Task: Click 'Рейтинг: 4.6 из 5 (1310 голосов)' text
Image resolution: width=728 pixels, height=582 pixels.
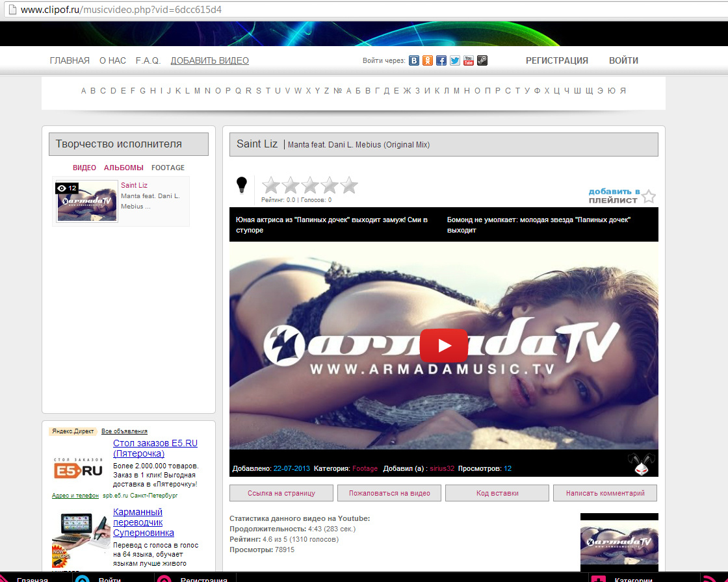Action: pyautogui.click(x=284, y=539)
